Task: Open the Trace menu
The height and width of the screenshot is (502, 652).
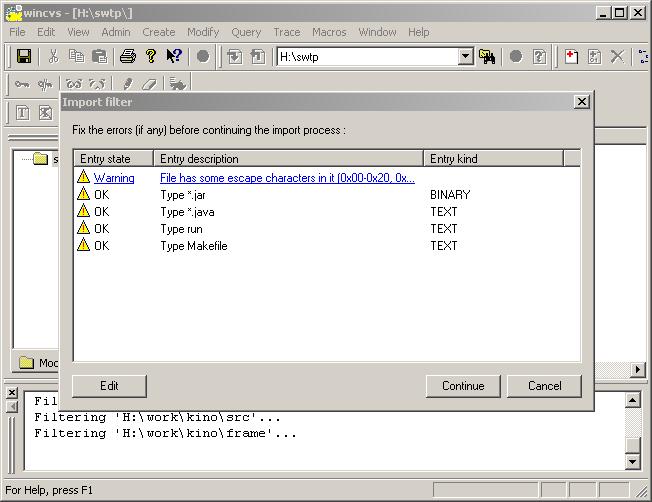Action: point(287,32)
